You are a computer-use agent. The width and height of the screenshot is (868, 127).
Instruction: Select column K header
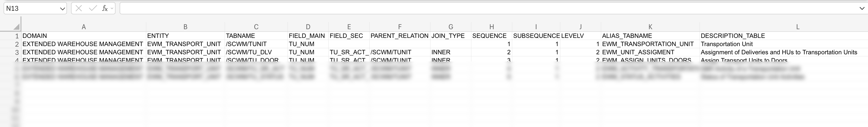(x=650, y=27)
